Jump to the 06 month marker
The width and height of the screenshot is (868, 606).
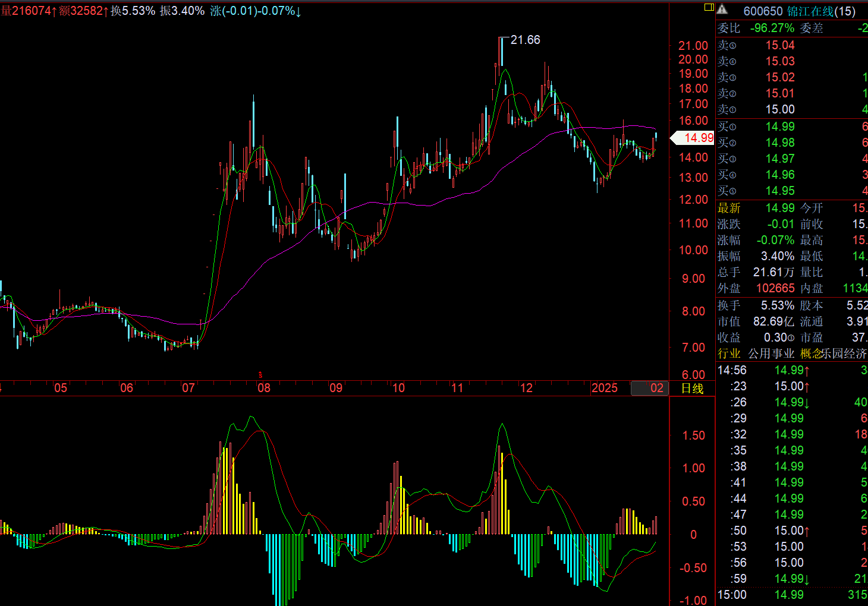coord(126,388)
